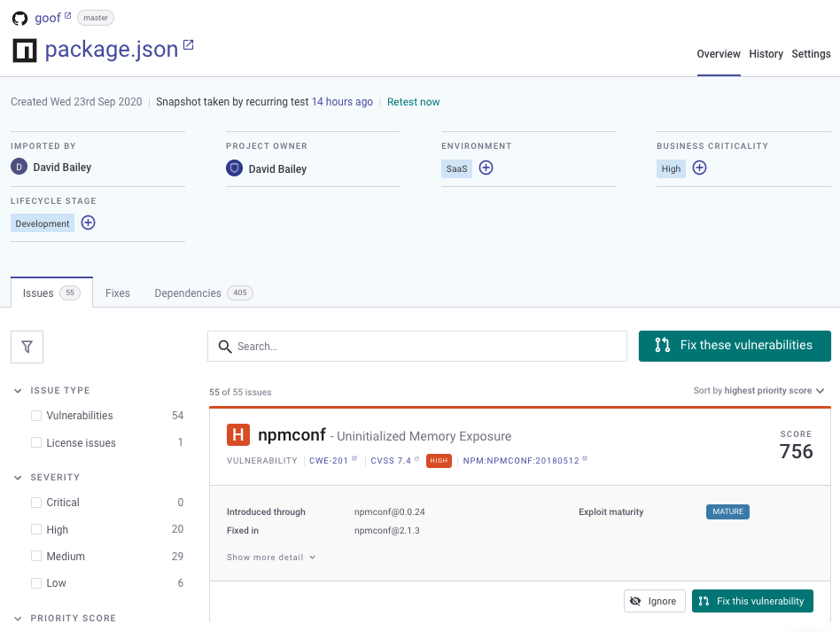Select the npm package icon beside package.json
This screenshot has height=632, width=840.
[24, 51]
